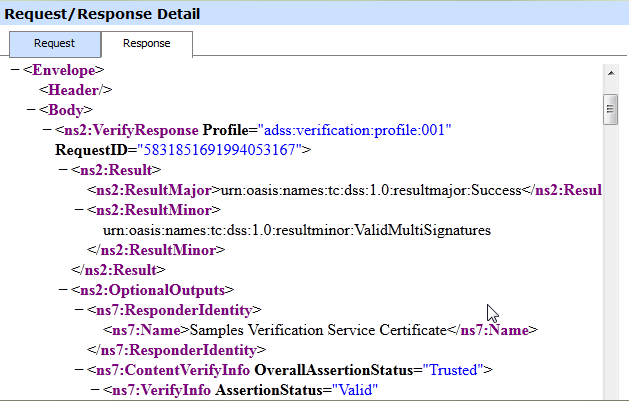The height and width of the screenshot is (401, 629).
Task: Click the scrollbar up arrow
Action: [609, 73]
